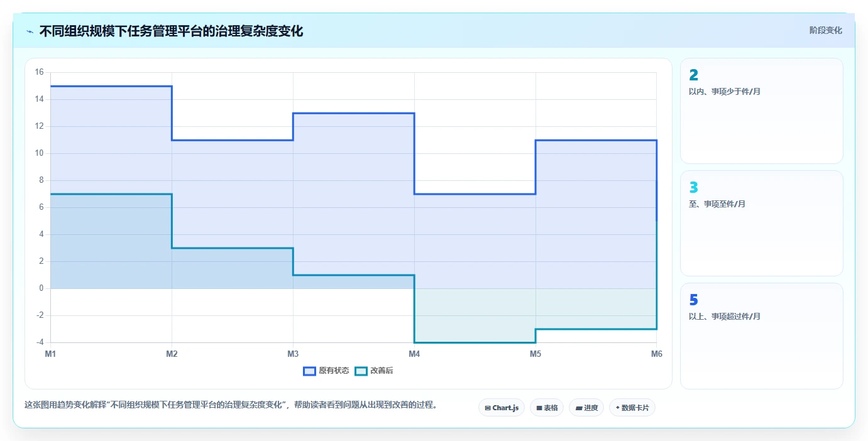
Task: Select the card with number 5
Action: point(762,335)
